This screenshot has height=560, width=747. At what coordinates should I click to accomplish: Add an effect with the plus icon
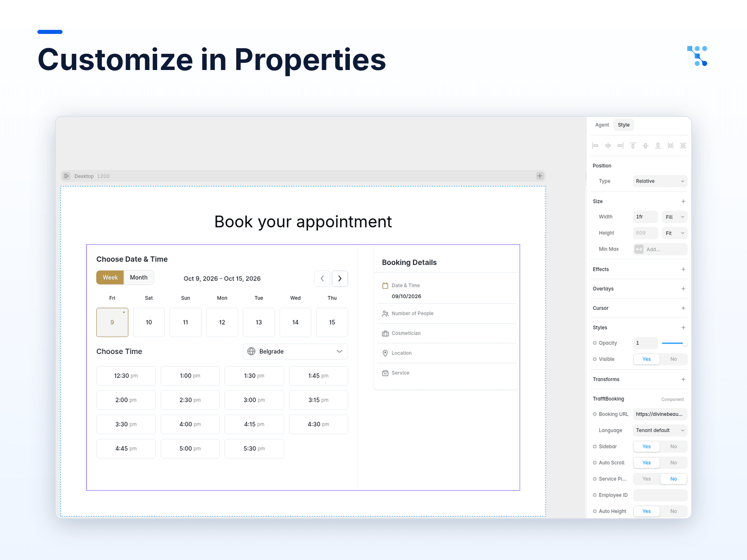(x=683, y=269)
